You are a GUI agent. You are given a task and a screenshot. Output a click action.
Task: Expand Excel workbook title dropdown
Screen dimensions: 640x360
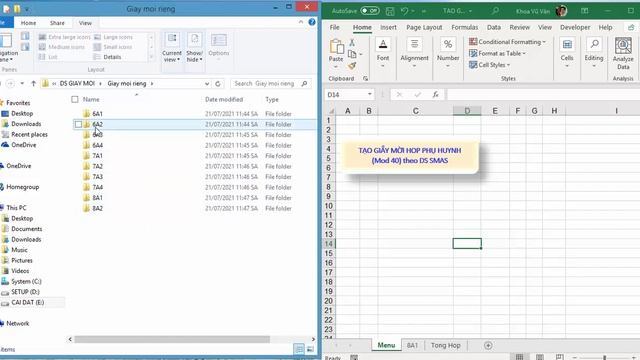tap(470, 11)
